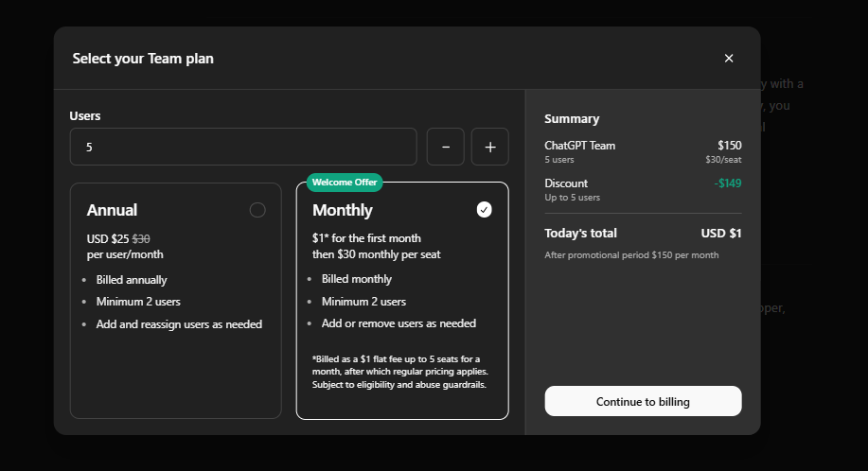Close the Select your Team plan dialog

click(x=729, y=58)
